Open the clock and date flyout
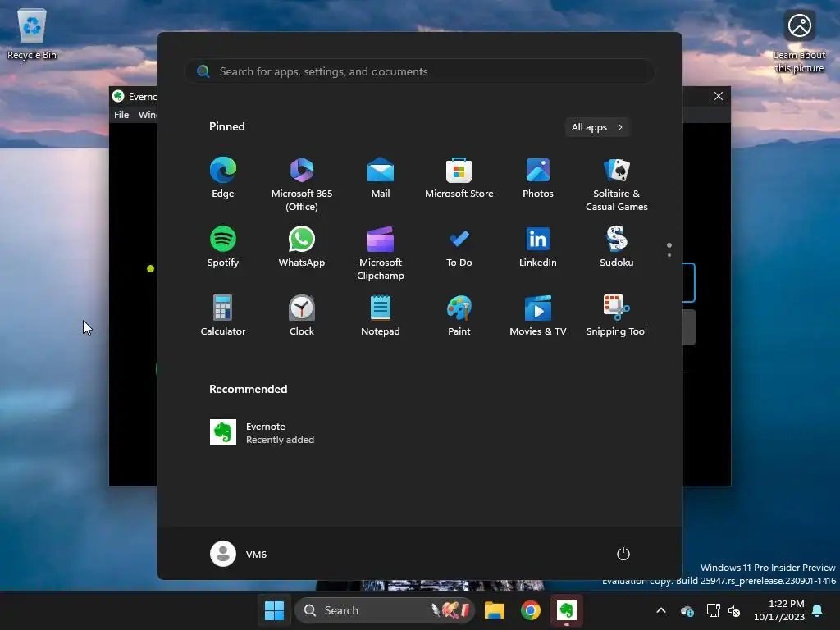 point(779,610)
